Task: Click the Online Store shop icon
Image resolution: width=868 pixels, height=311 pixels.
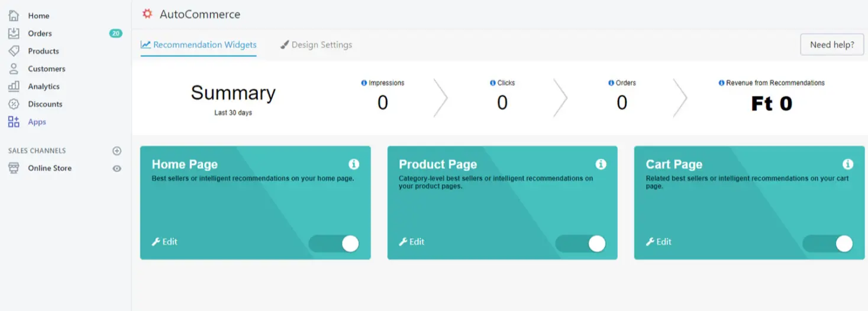Action: (x=14, y=168)
